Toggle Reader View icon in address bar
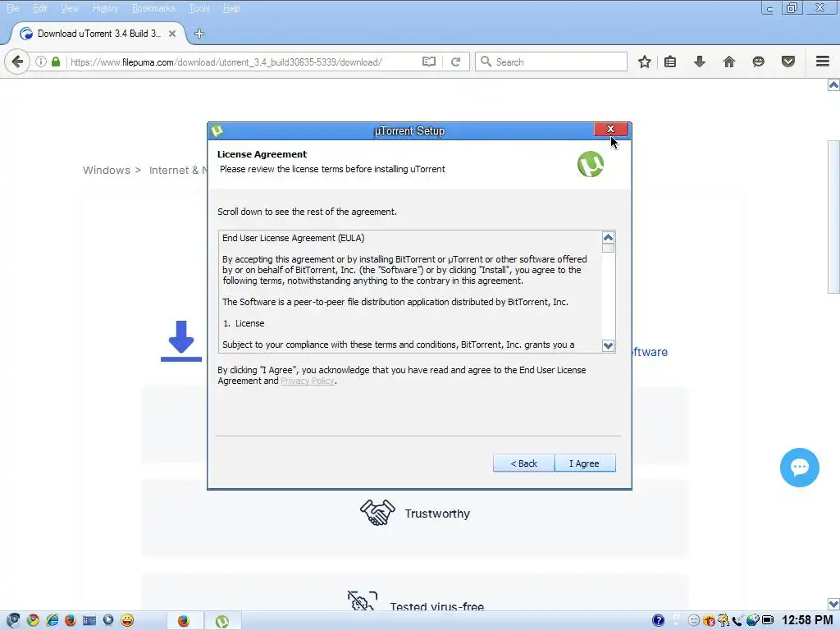 click(428, 62)
